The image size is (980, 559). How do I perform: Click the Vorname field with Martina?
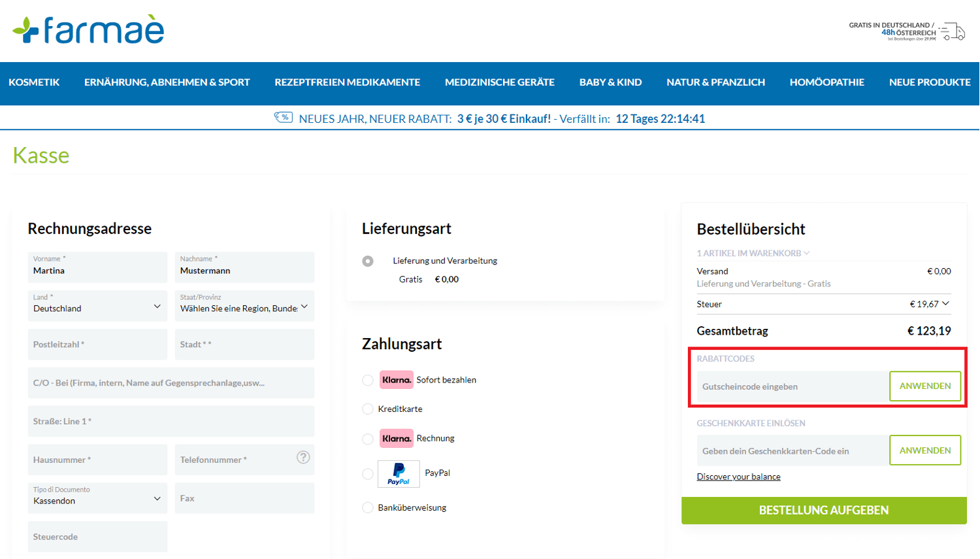coord(97,267)
